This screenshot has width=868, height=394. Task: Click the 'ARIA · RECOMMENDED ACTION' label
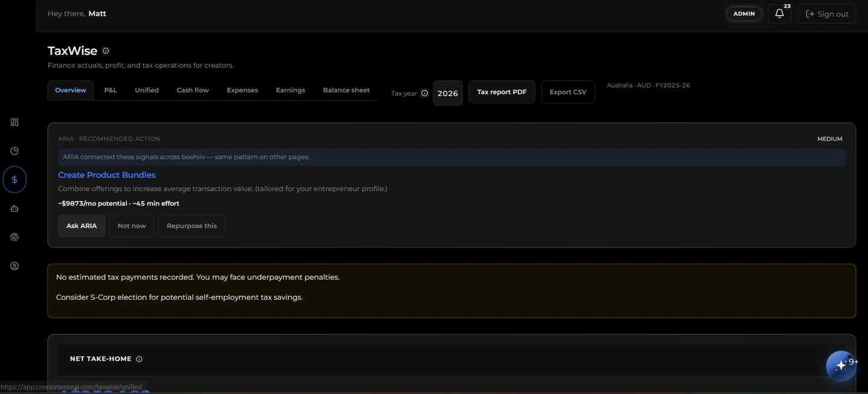109,139
